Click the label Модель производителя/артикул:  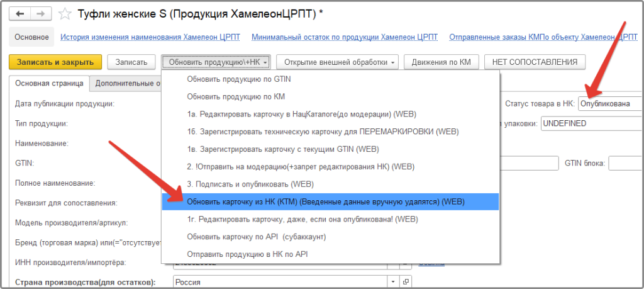pyautogui.click(x=72, y=222)
